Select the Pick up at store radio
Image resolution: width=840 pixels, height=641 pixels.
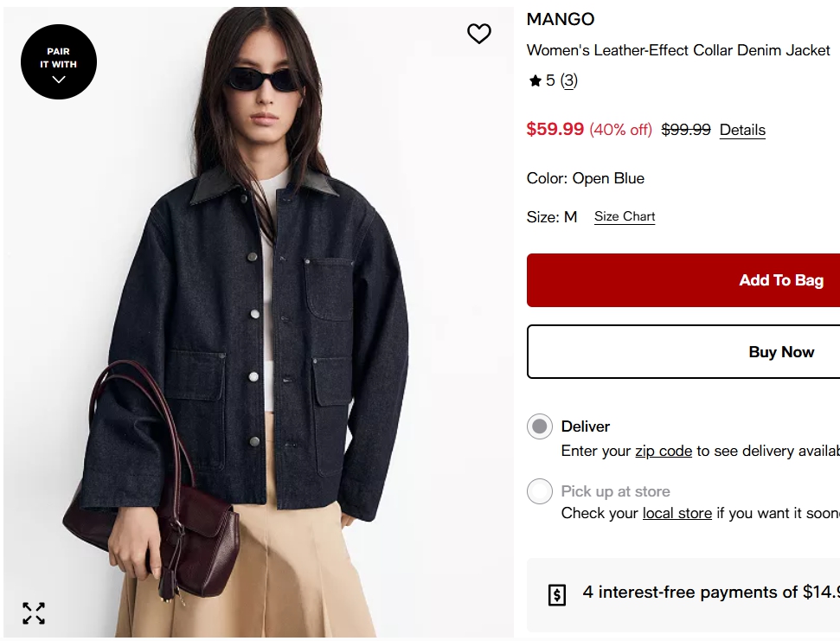point(540,491)
